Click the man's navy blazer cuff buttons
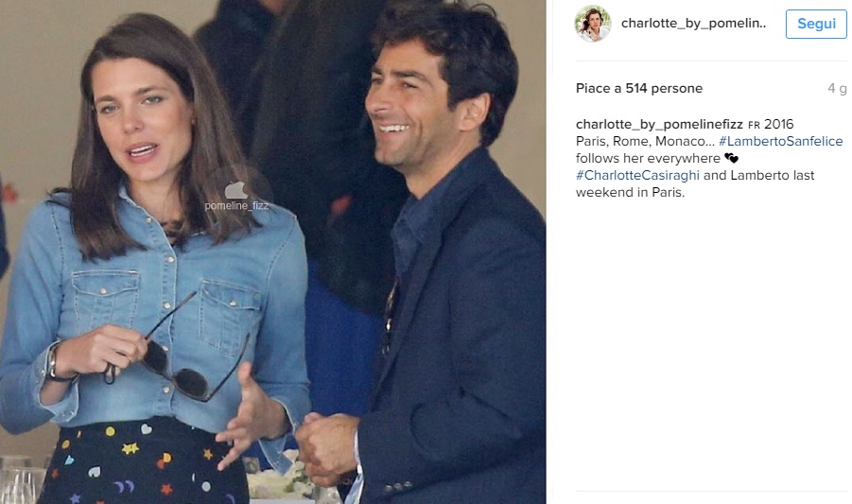 [397, 487]
